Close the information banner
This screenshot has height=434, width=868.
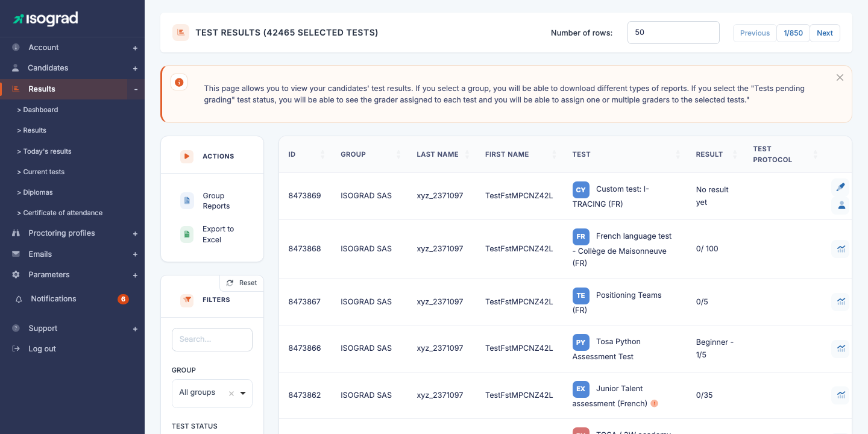[840, 78]
